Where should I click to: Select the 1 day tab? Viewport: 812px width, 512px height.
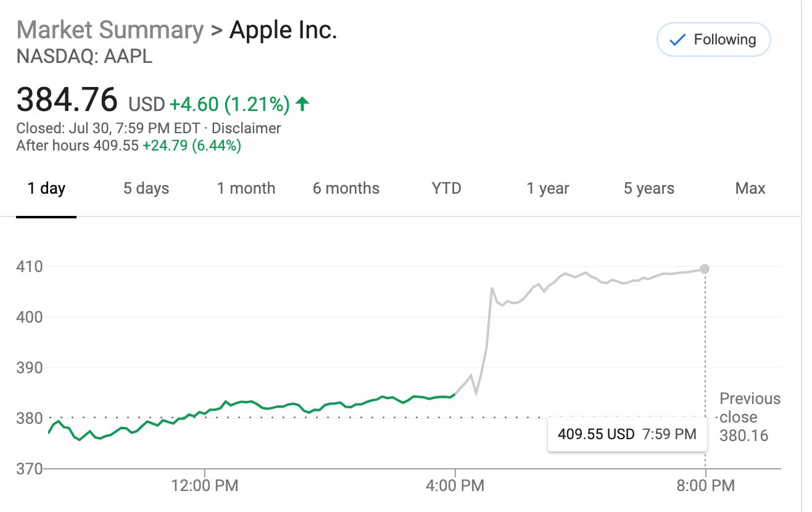pyautogui.click(x=46, y=188)
